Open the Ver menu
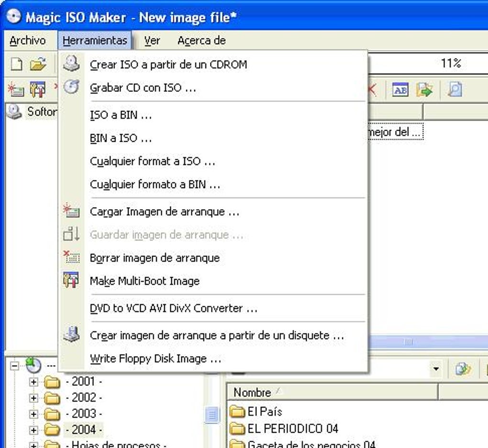The image size is (488, 448). coord(152,41)
